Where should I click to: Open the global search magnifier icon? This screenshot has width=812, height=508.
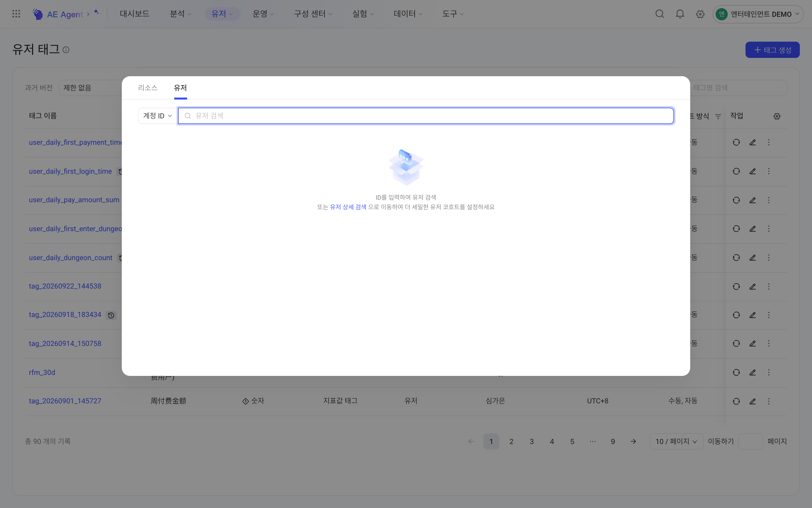659,14
